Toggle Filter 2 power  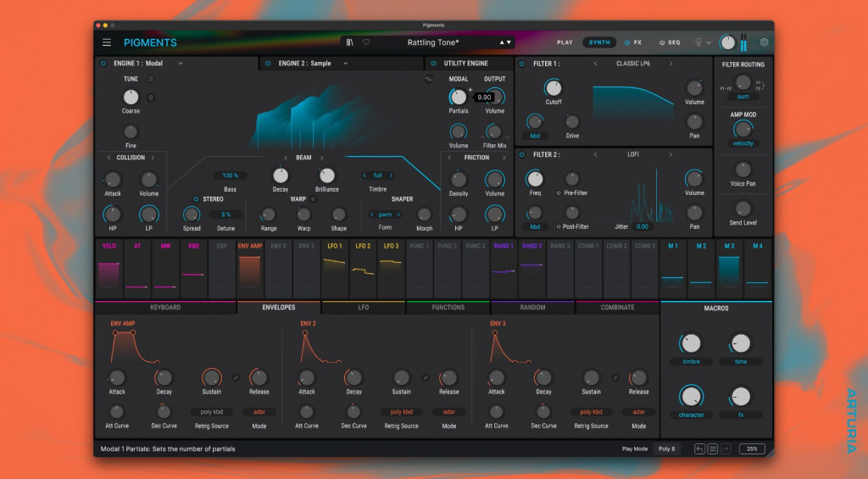[522, 154]
